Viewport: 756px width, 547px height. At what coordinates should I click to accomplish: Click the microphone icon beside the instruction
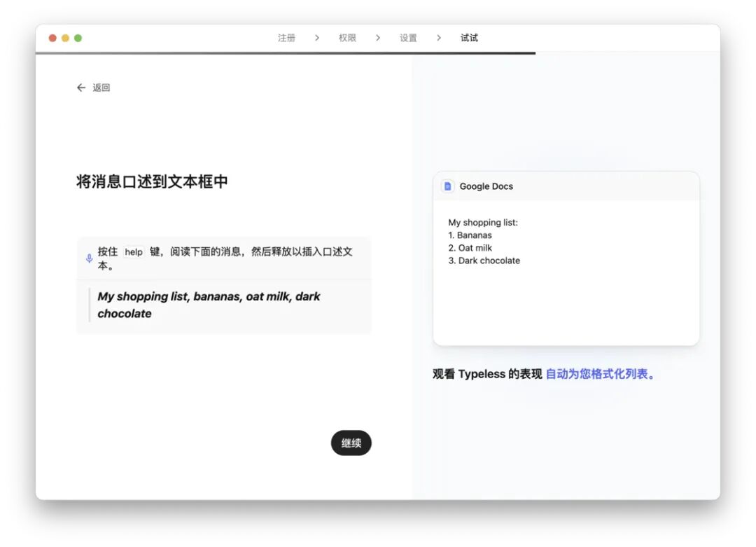[89, 258]
